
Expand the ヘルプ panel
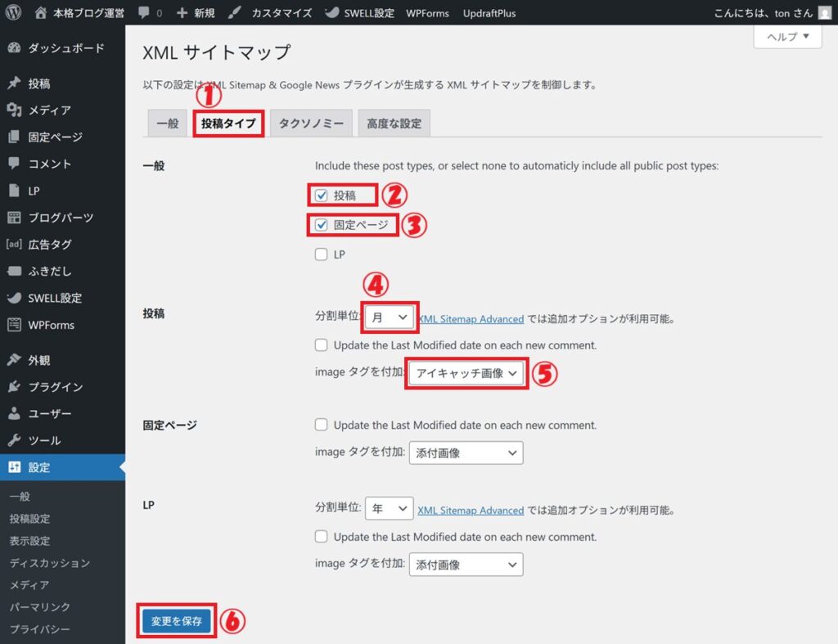pos(787,37)
